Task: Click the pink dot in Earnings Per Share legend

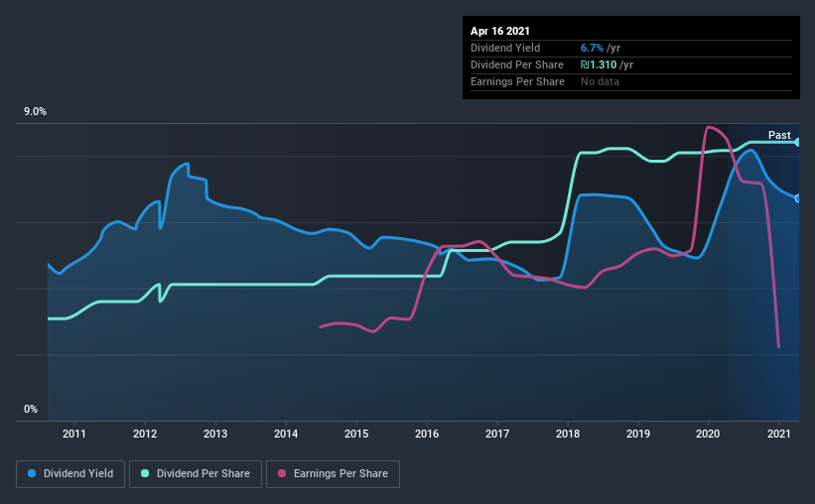Action: [x=282, y=473]
